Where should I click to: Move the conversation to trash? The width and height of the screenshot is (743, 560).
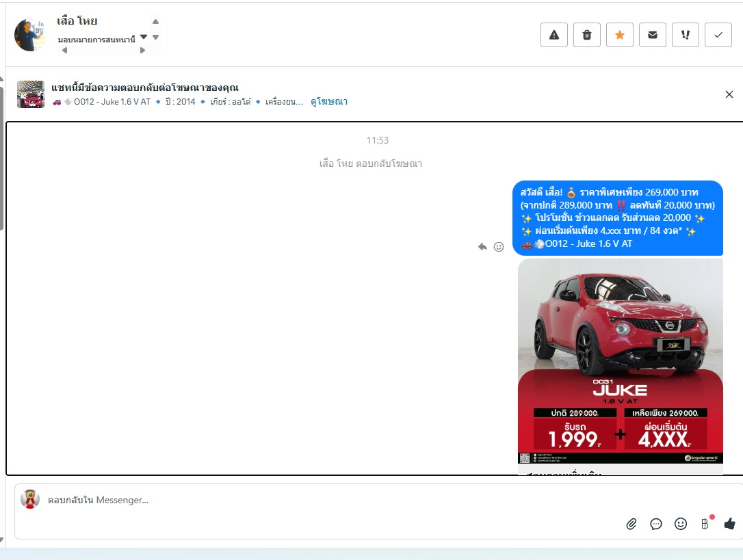(x=586, y=35)
